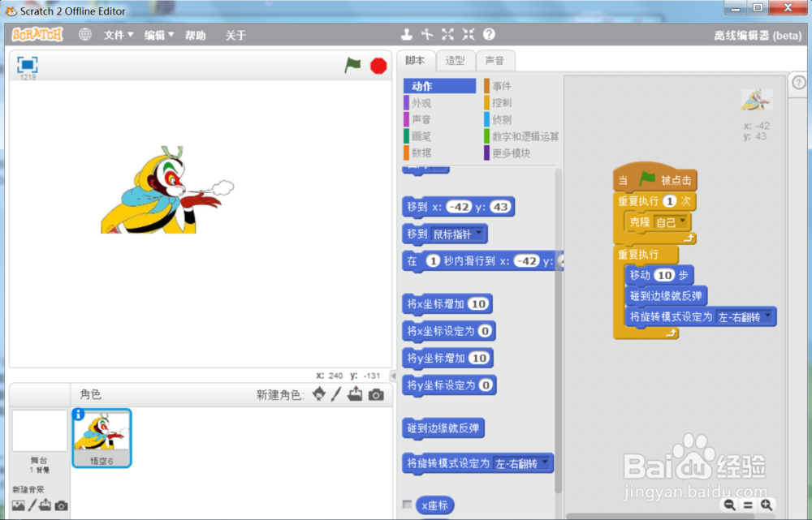The width and height of the screenshot is (812, 520).
Task: Click the red stop button
Action: [x=378, y=66]
